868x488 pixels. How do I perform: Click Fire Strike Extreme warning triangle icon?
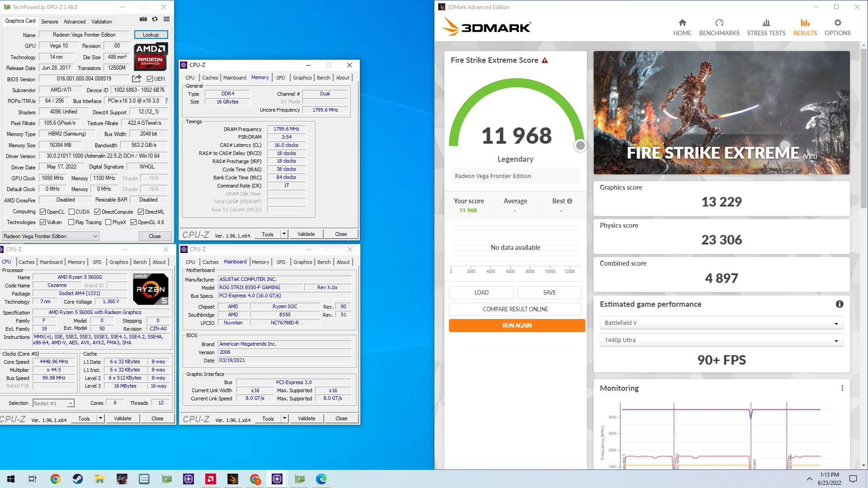545,60
